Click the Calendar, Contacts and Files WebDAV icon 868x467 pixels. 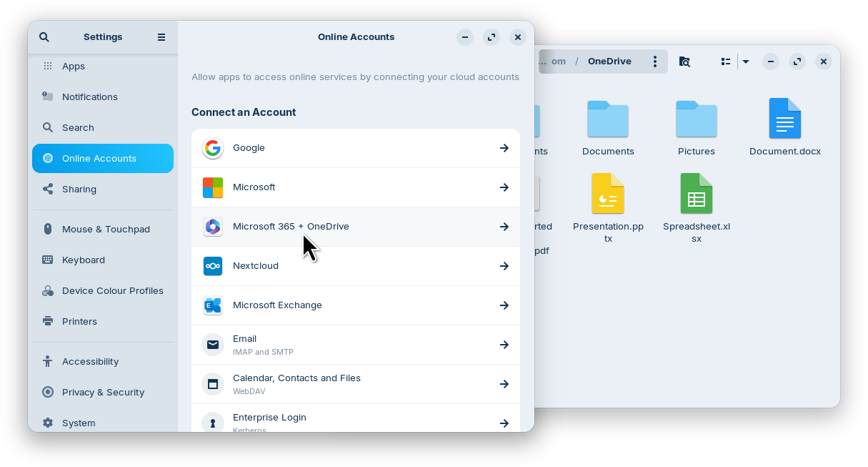213,384
